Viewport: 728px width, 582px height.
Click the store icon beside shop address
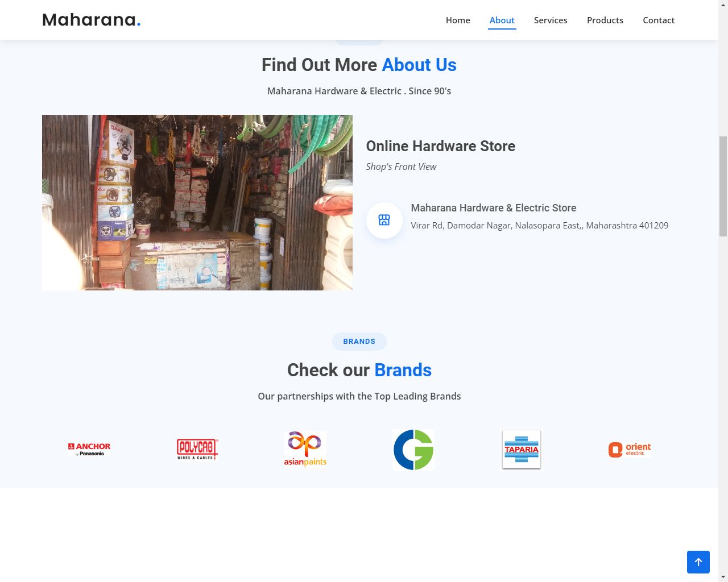click(x=384, y=221)
